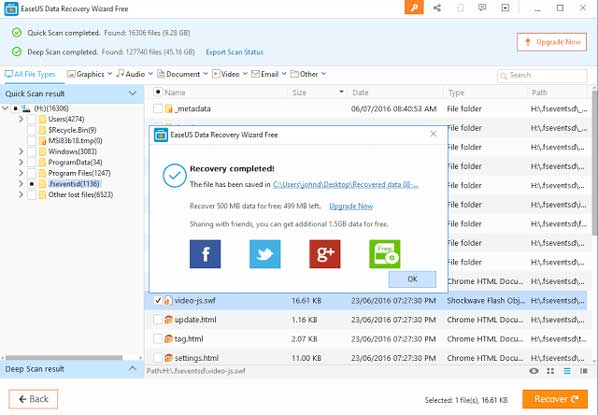
Task: Click the import scan status icon
Action: (460, 8)
